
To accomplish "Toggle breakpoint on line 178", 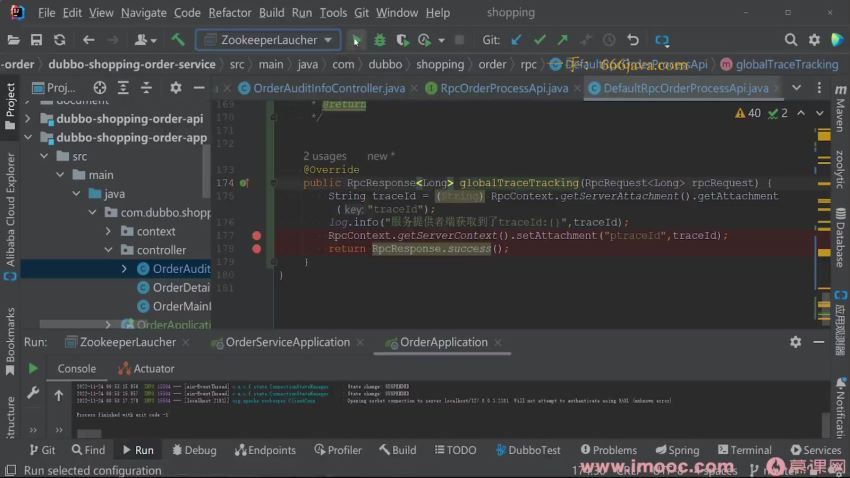I will coord(256,249).
